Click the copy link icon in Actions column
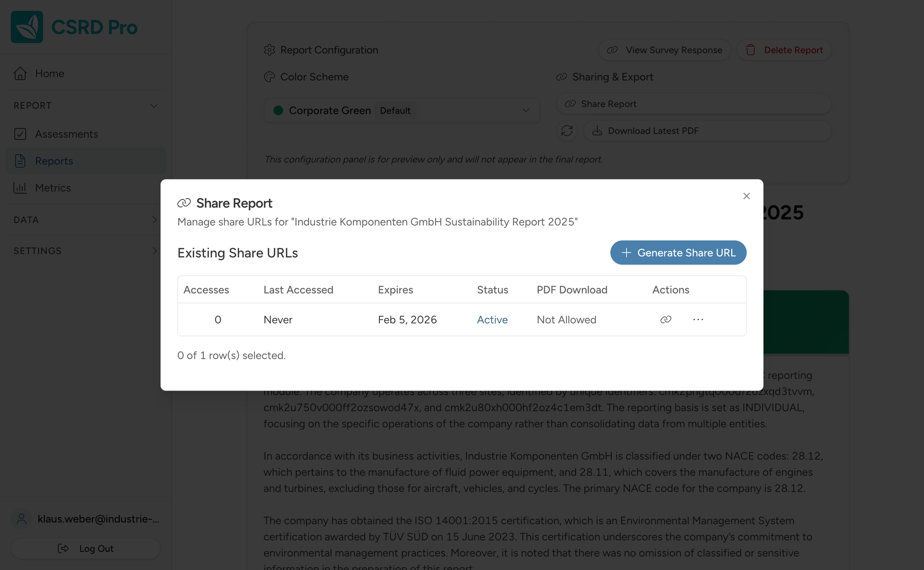 (666, 319)
